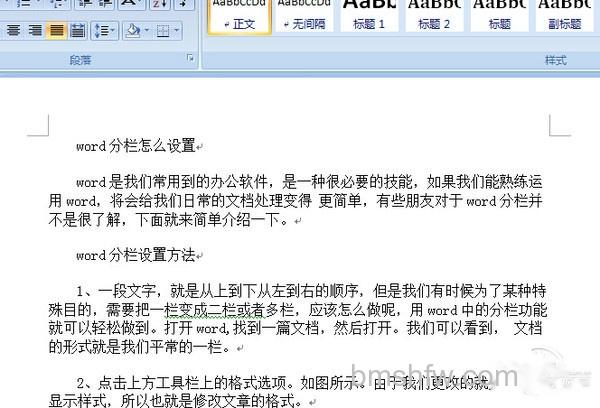Click the heading 'word分栏设置方法'

[x=136, y=255]
